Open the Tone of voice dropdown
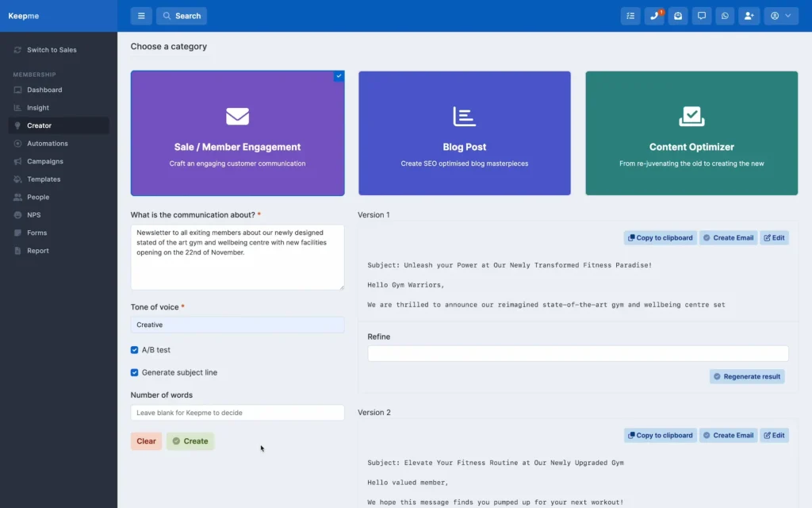Image resolution: width=812 pixels, height=508 pixels. (237, 325)
